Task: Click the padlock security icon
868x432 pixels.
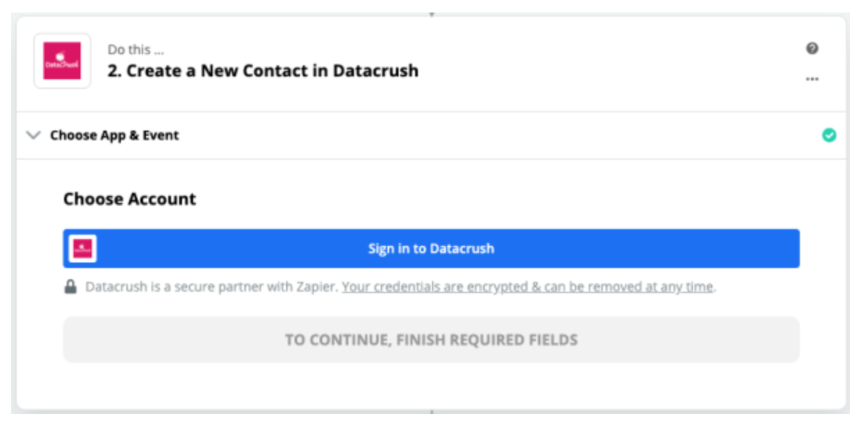Action: 70,287
